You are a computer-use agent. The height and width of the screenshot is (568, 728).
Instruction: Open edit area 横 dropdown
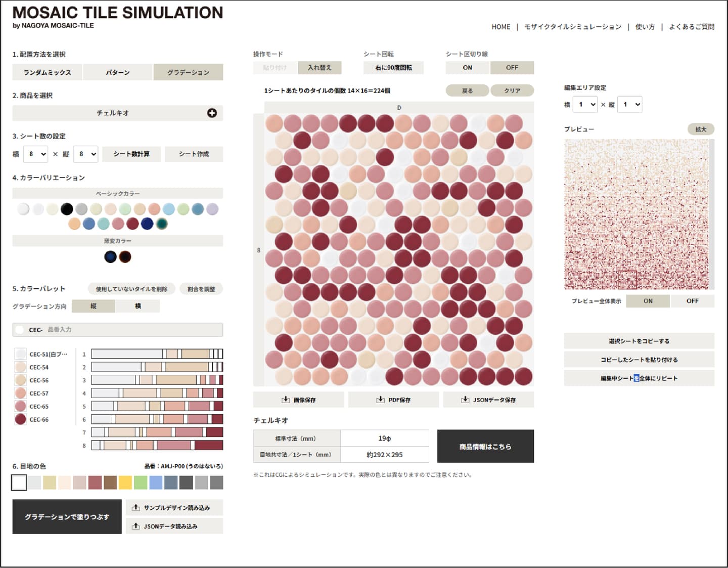pyautogui.click(x=585, y=105)
